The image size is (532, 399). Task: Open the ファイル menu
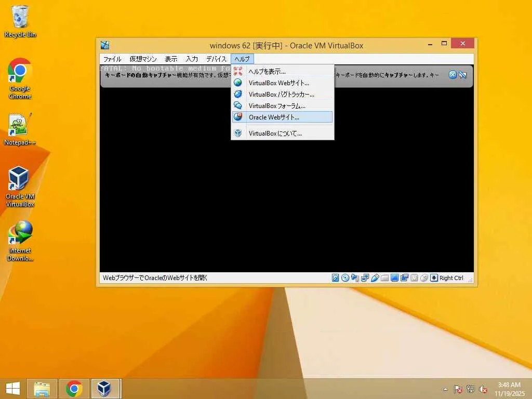click(112, 59)
